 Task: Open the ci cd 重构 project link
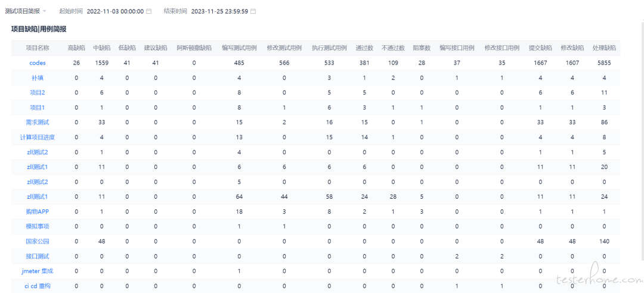[x=38, y=286]
